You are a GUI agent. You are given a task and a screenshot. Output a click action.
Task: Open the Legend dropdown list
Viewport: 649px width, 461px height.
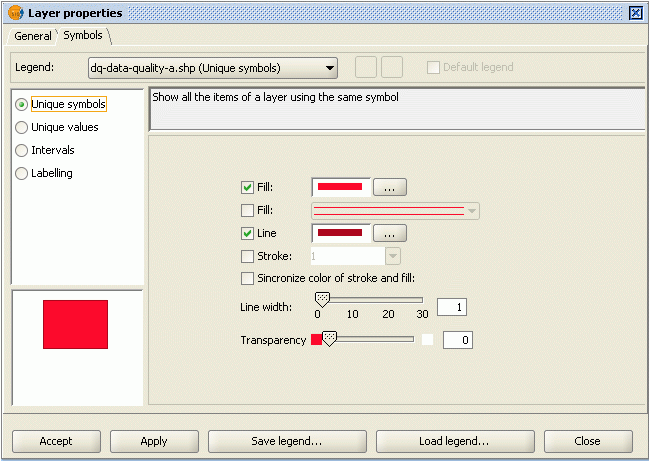(213, 68)
